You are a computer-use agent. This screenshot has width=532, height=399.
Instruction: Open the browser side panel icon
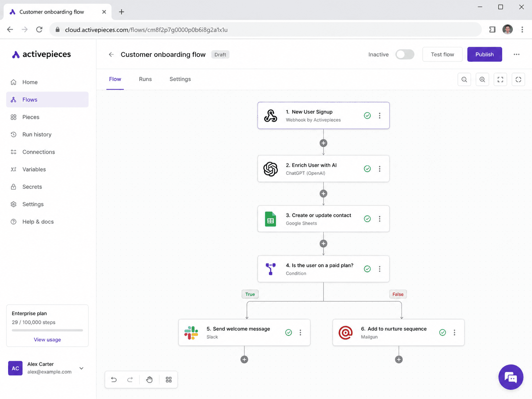(492, 30)
